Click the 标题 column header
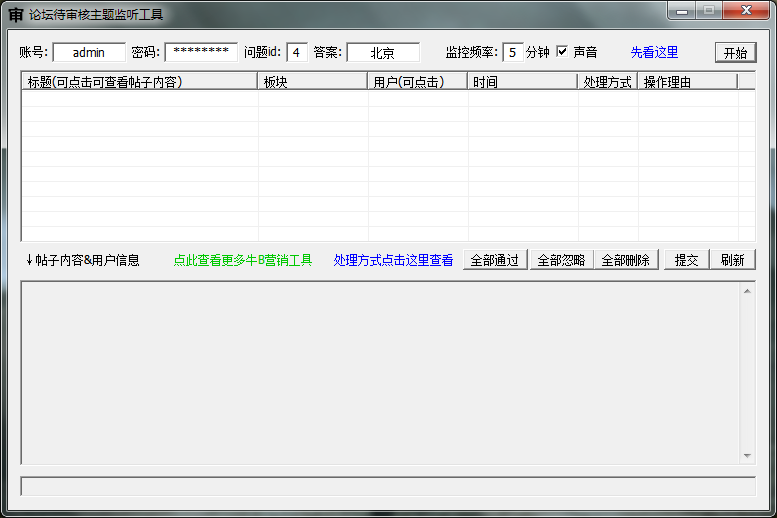Viewport: 777px width, 518px height. [x=140, y=82]
